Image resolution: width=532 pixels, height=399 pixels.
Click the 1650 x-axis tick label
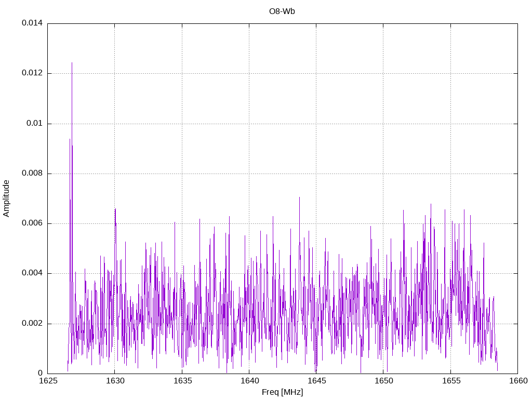coord(383,381)
